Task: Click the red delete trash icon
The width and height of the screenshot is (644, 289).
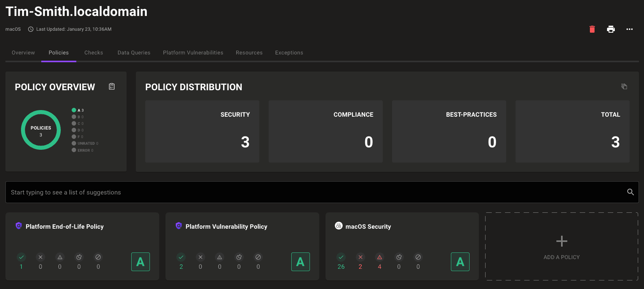Action: [592, 29]
